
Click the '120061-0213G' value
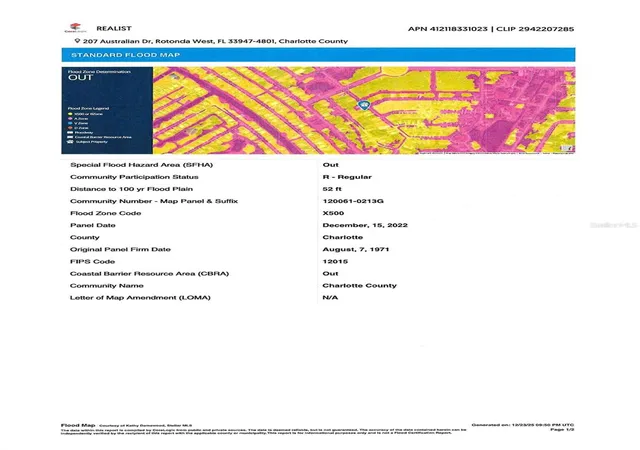[x=353, y=201]
